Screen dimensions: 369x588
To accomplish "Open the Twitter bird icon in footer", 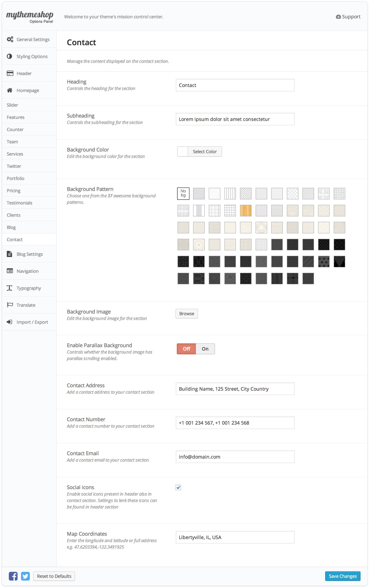I will click(25, 576).
